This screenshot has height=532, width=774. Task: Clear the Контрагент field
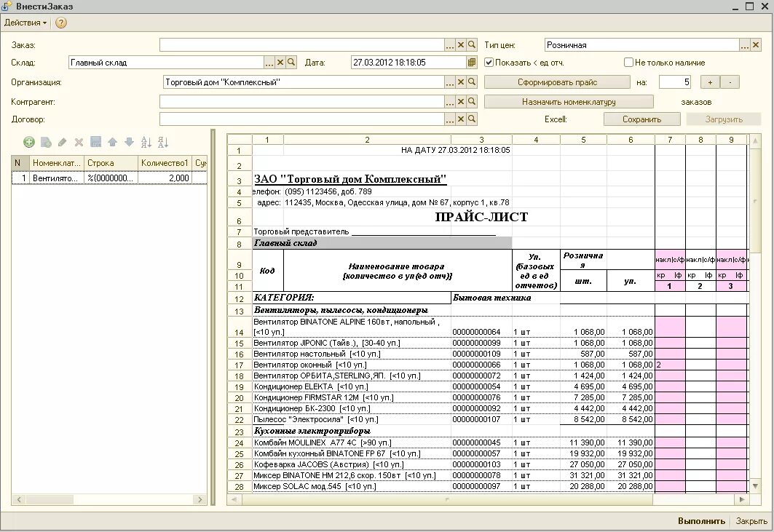461,102
